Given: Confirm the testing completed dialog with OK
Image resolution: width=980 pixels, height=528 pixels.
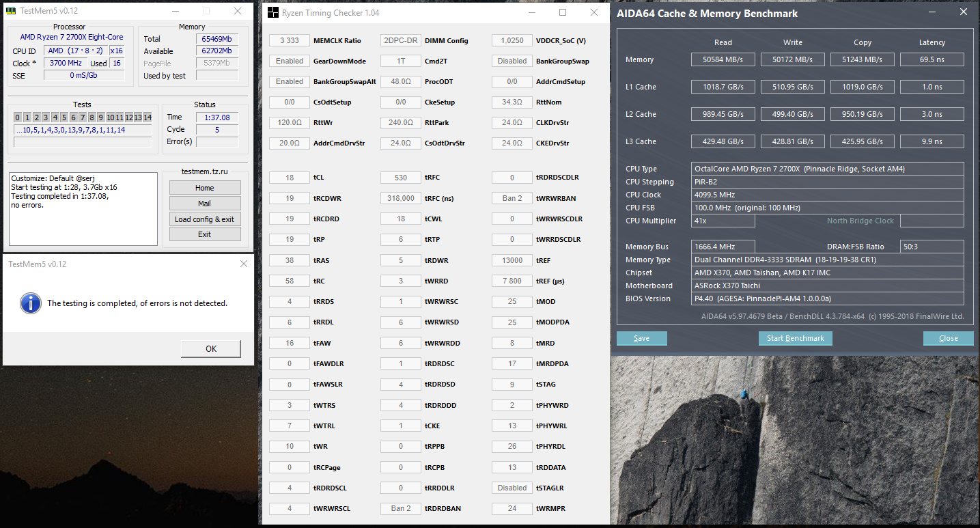Looking at the screenshot, I should click(211, 348).
